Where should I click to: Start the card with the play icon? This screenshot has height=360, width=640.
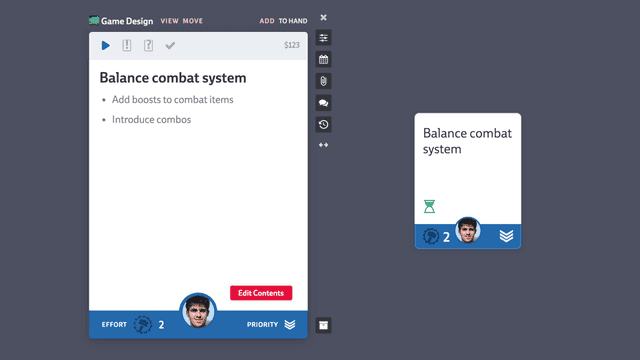[105, 45]
